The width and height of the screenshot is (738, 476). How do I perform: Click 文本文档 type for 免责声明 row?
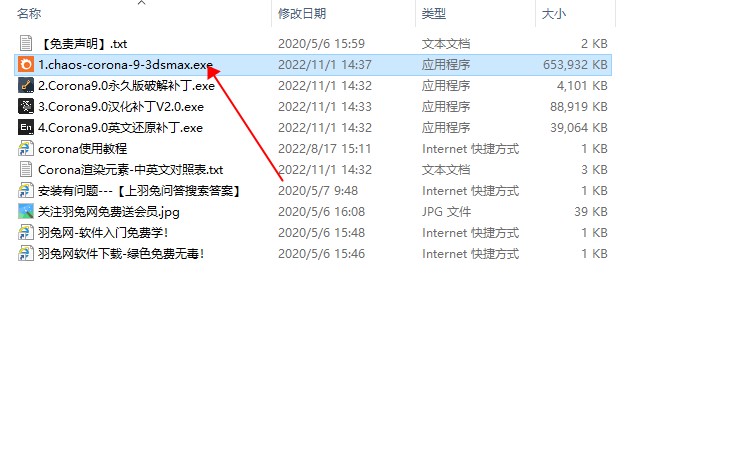(x=446, y=44)
